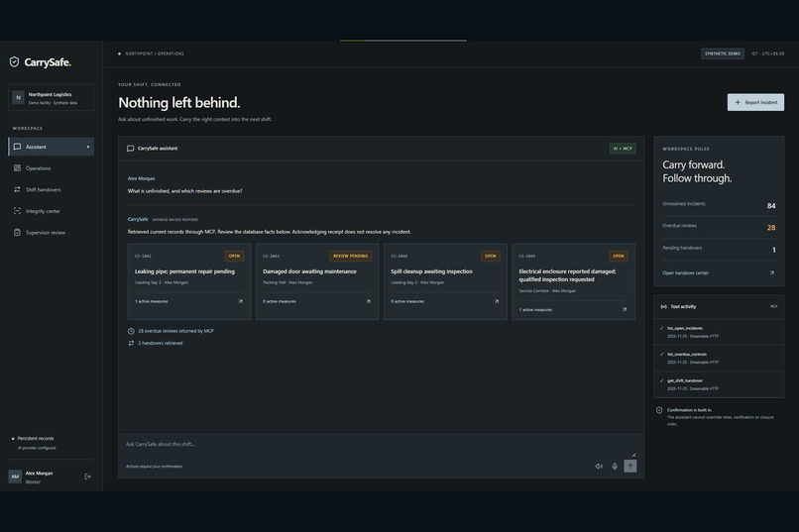Click the AI + MCP badge
The width and height of the screenshot is (799, 532).
[x=623, y=149]
